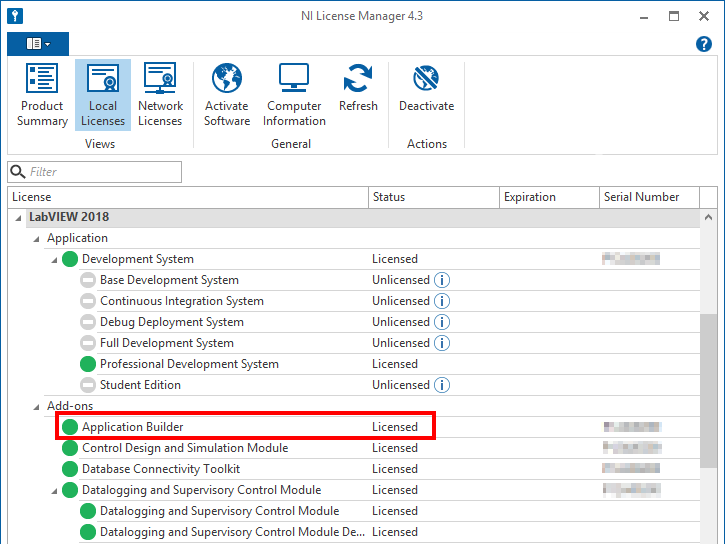The image size is (725, 544).
Task: Open Computer Information dialog
Action: pos(294,95)
